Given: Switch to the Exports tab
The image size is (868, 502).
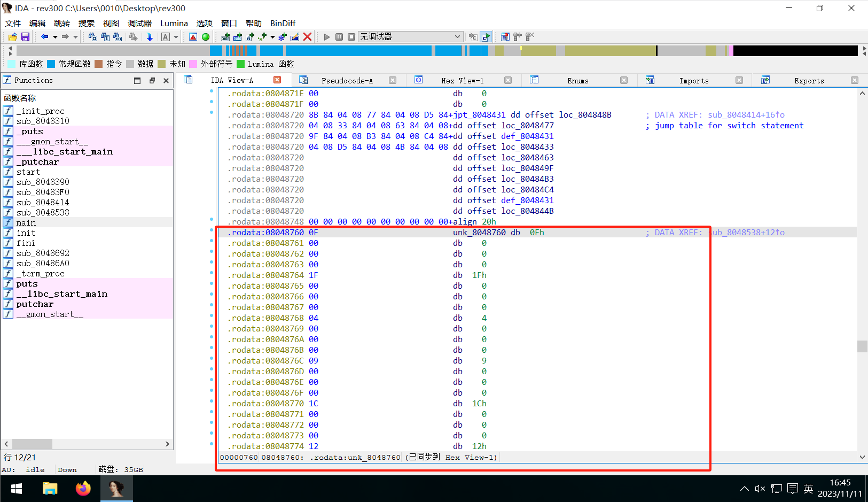Looking at the screenshot, I should click(x=809, y=81).
